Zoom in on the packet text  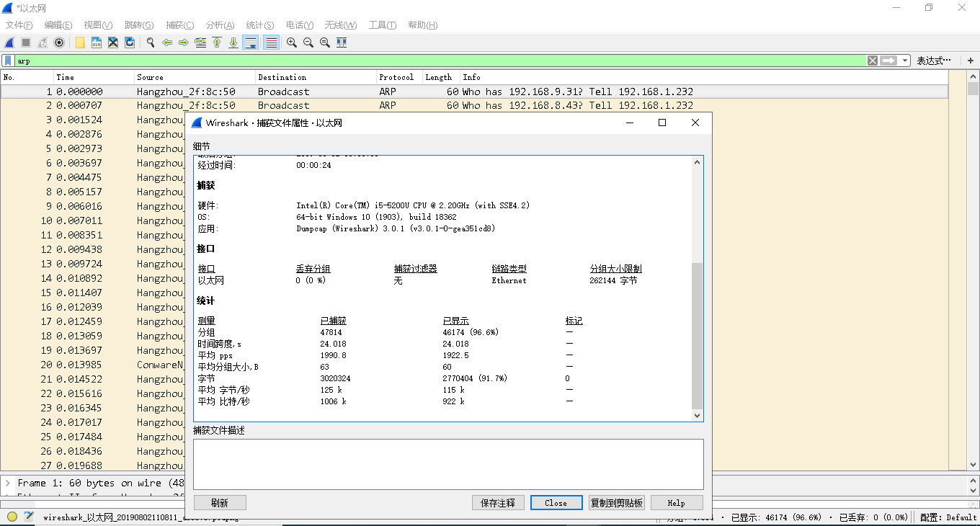coord(292,43)
